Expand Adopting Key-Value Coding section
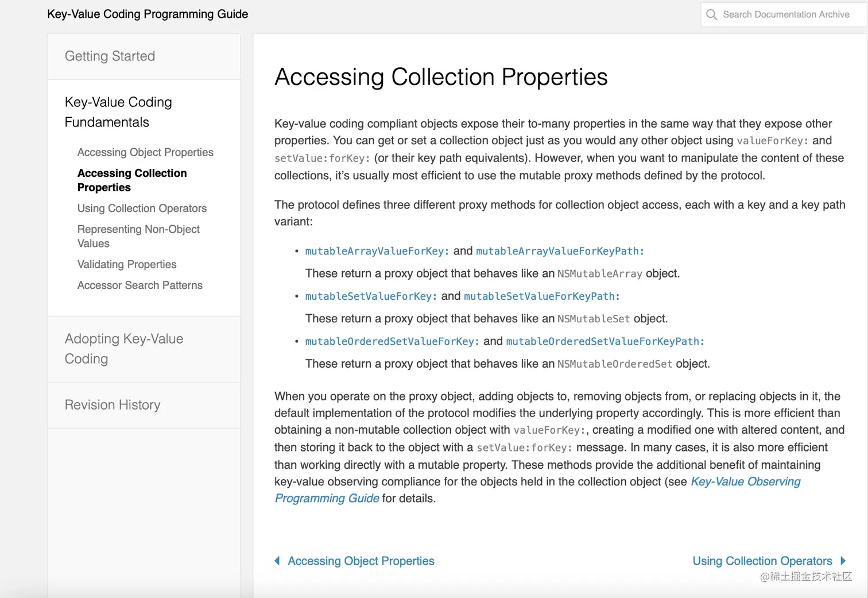The image size is (868, 598). [144, 349]
